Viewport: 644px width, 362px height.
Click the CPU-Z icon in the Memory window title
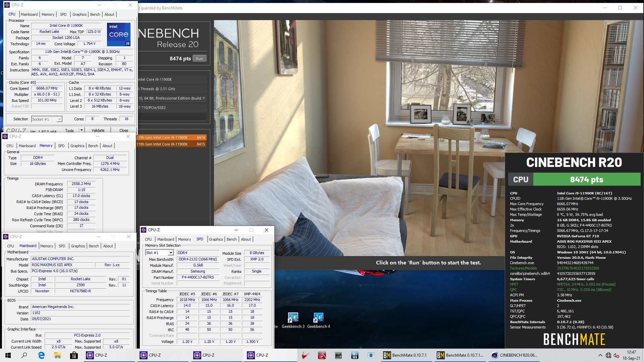click(x=5, y=136)
